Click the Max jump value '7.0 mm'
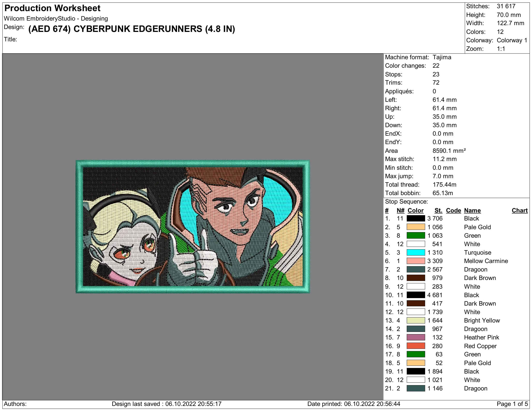Screen dimensions: 532x411 [443, 176]
